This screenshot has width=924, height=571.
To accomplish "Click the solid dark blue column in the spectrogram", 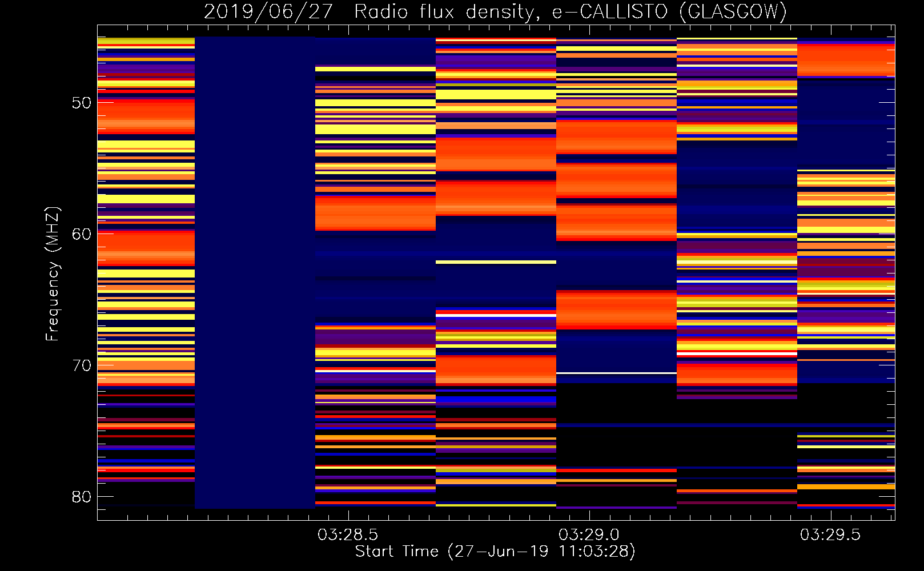I will pyautogui.click(x=255, y=273).
